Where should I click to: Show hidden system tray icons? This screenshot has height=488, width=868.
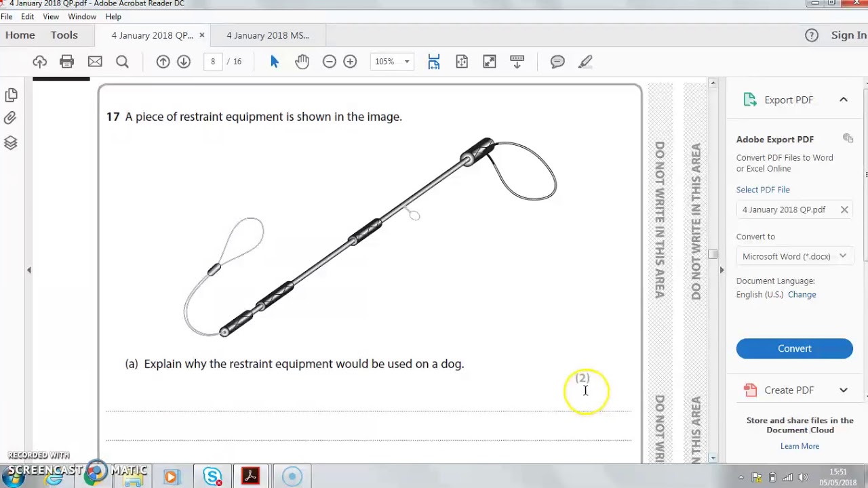(741, 477)
